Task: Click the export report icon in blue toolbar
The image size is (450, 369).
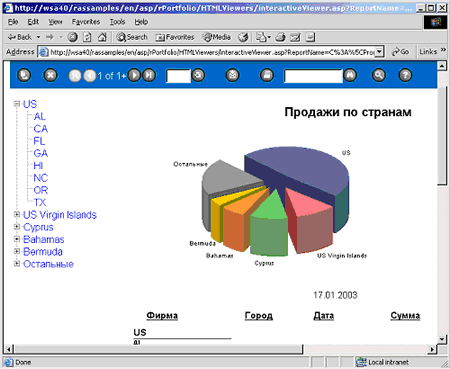Action: pos(232,75)
